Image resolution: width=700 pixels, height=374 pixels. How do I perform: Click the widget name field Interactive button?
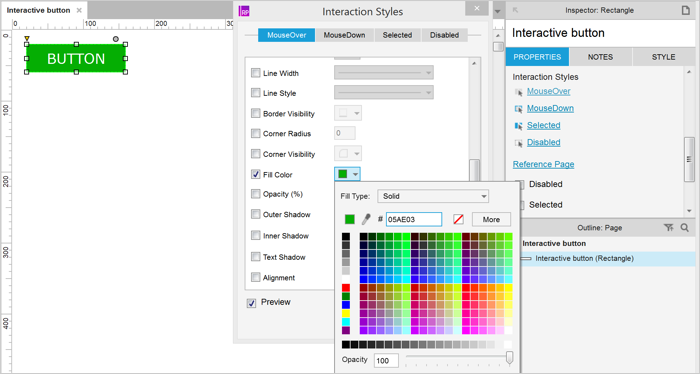click(x=600, y=33)
